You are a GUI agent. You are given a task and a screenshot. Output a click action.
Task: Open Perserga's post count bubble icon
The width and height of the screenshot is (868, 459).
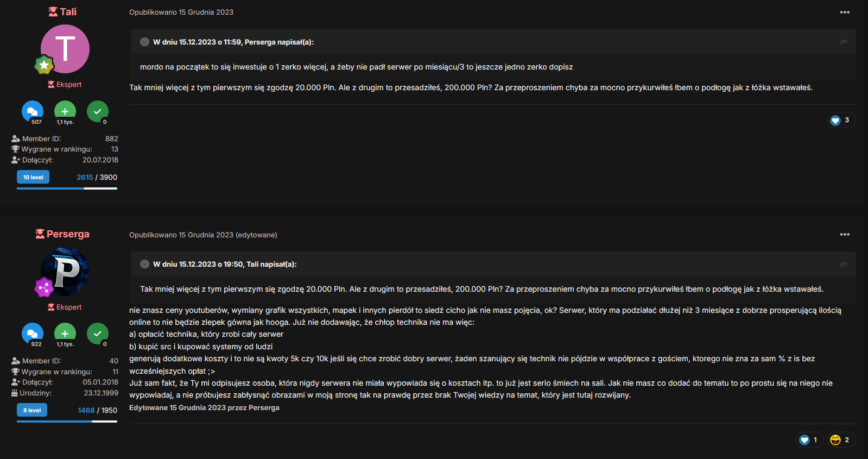point(33,334)
